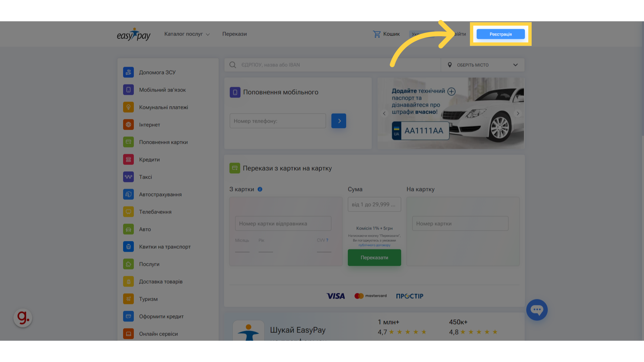644x362 pixels.
Task: Open the Таксі category icon
Action: point(128,177)
